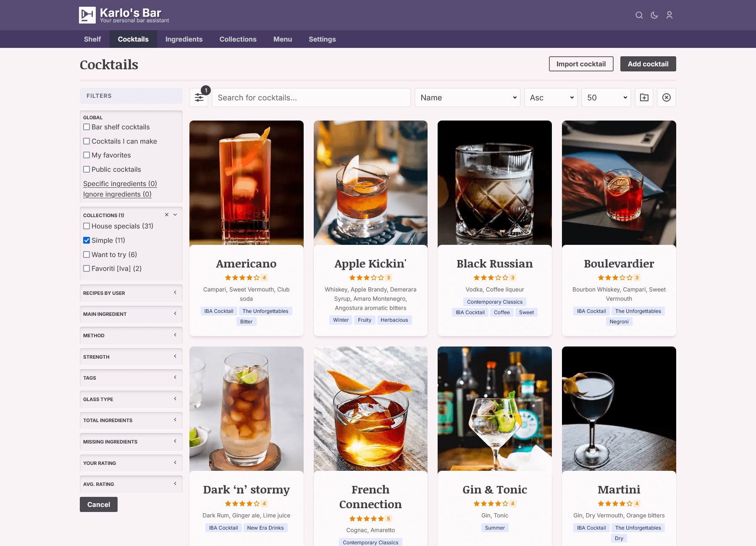The image size is (756, 546).
Task: Expand the Glass Type filter section
Action: pos(131,399)
